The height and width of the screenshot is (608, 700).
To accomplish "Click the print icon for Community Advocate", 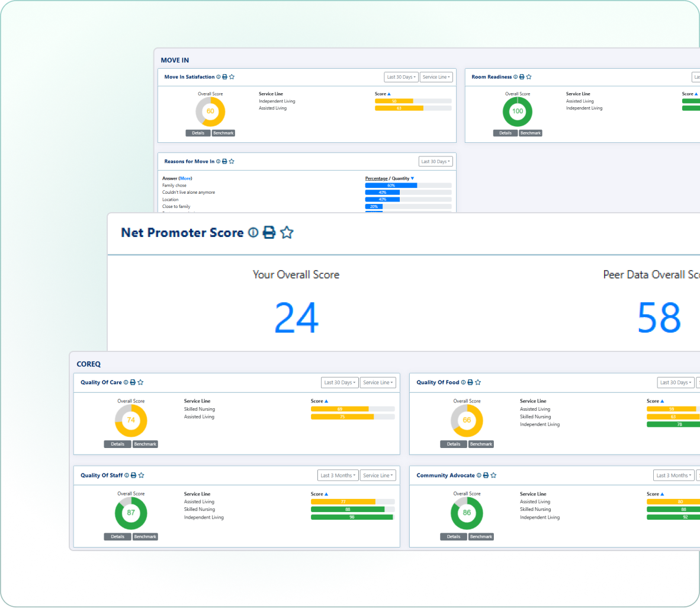I will [486, 475].
